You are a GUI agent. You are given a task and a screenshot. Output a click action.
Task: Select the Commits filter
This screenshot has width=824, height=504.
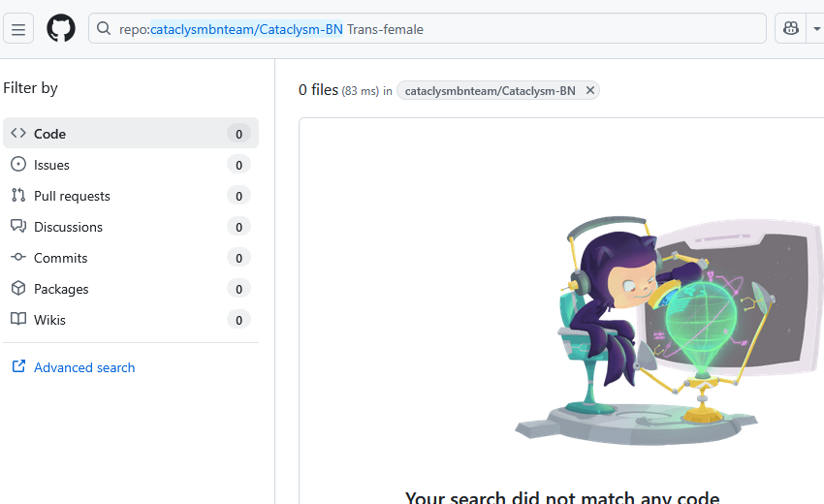pos(131,258)
